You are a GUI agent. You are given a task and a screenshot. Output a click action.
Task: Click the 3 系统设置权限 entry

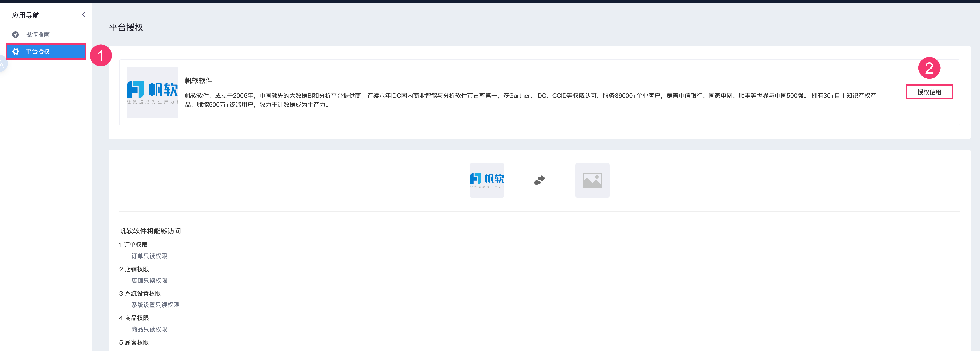pyautogui.click(x=140, y=293)
